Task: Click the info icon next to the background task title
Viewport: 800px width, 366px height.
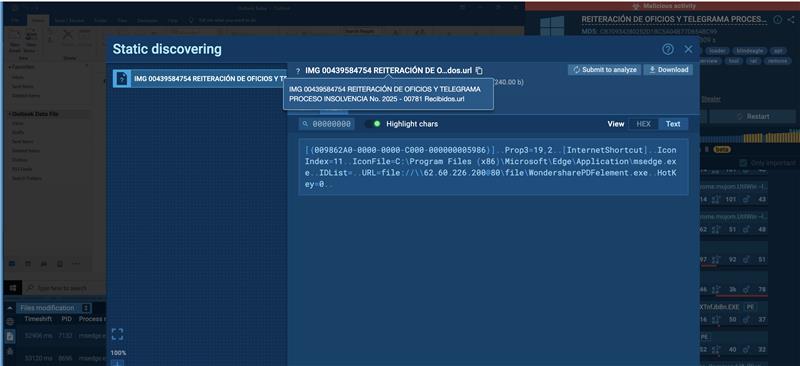Action: click(778, 19)
